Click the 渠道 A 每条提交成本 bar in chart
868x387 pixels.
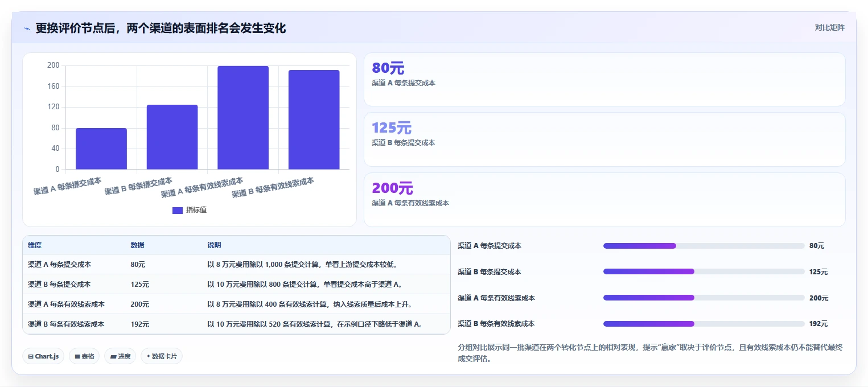click(x=101, y=149)
